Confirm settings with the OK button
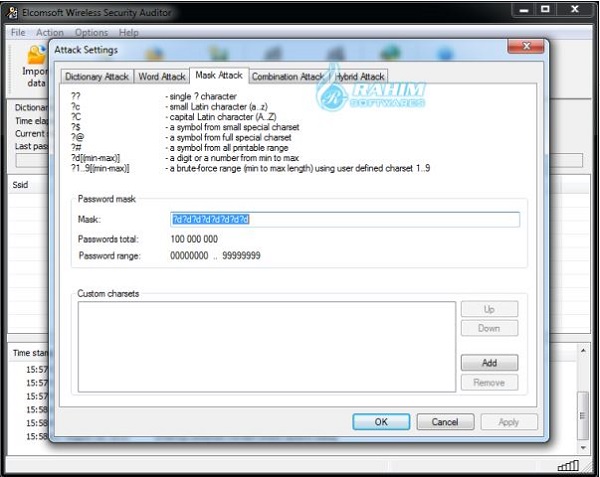Image resolution: width=600 pixels, height=477 pixels. click(381, 422)
